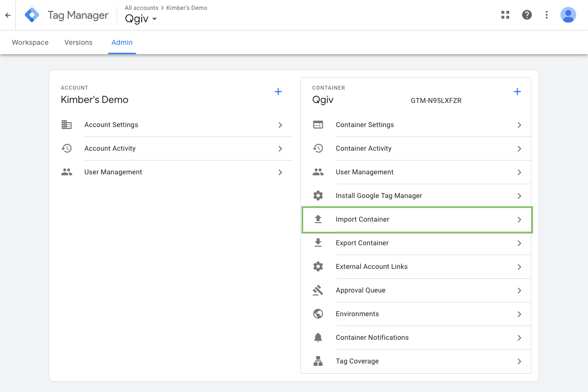588x392 pixels.
Task: Click the Export Container download icon
Action: 318,243
